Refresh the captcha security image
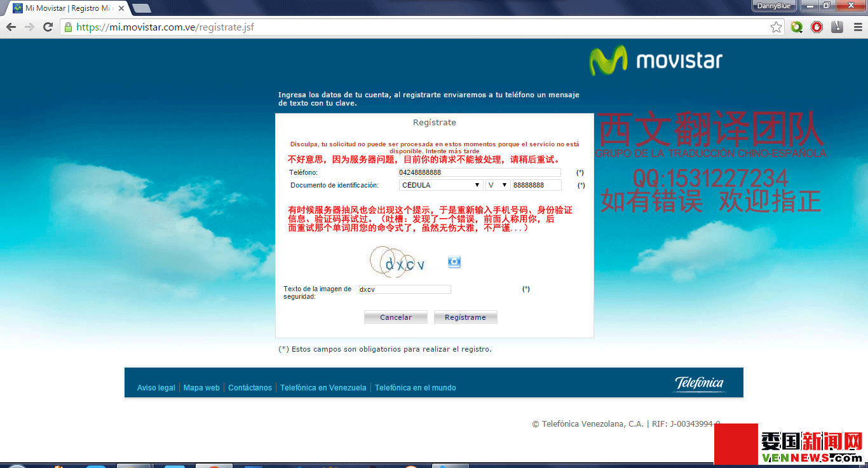This screenshot has width=868, height=468. point(454,262)
